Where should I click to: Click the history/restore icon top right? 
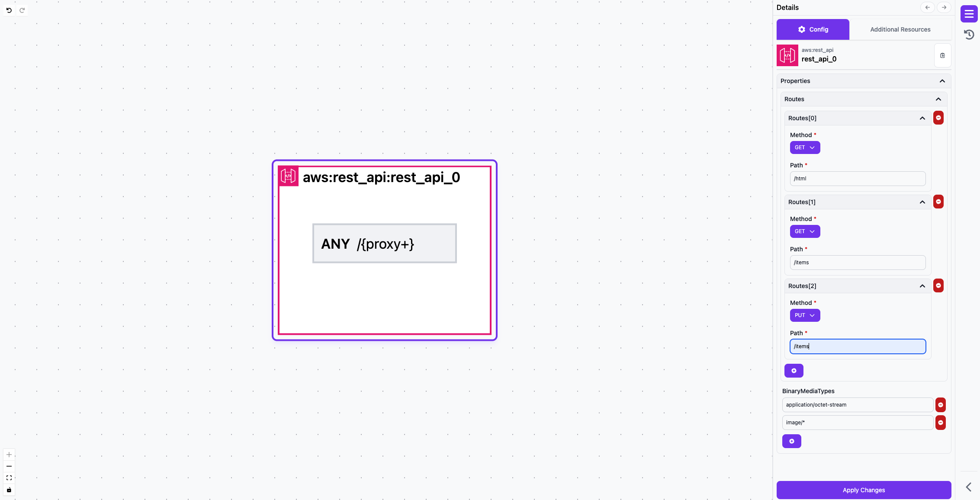tap(969, 35)
